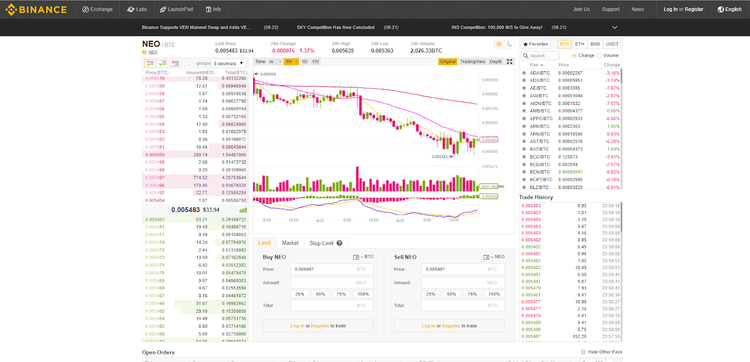The width and height of the screenshot is (750, 362).
Task: Star the ARK/BTC pair
Action: pyautogui.click(x=524, y=126)
